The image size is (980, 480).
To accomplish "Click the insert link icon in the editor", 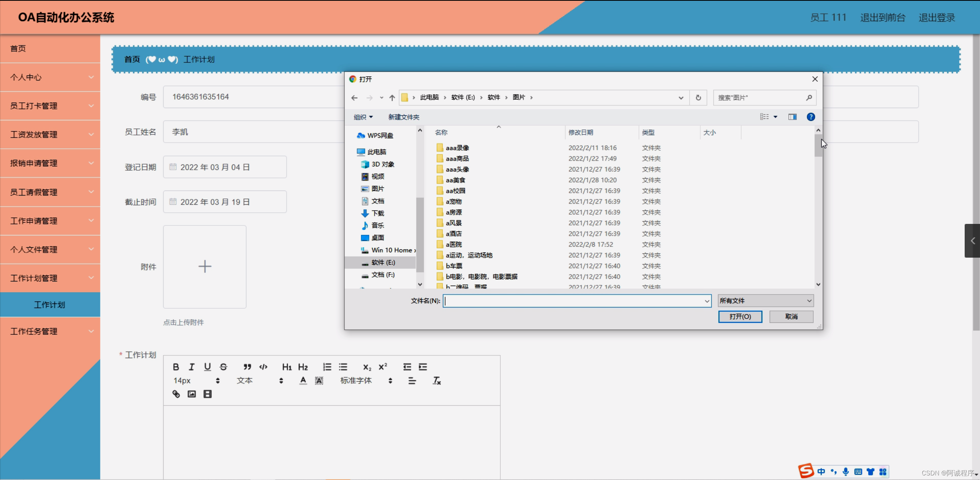I will 176,394.
